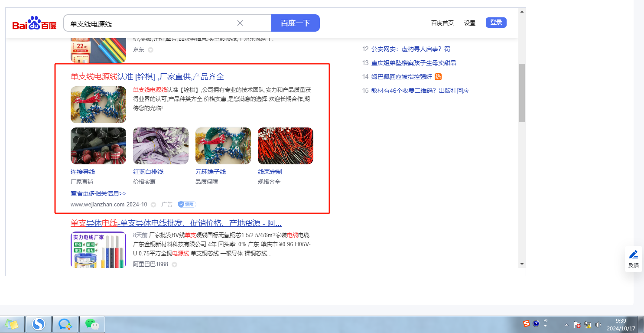
Task: Click the scrollbar up arrow
Action: [522, 11]
